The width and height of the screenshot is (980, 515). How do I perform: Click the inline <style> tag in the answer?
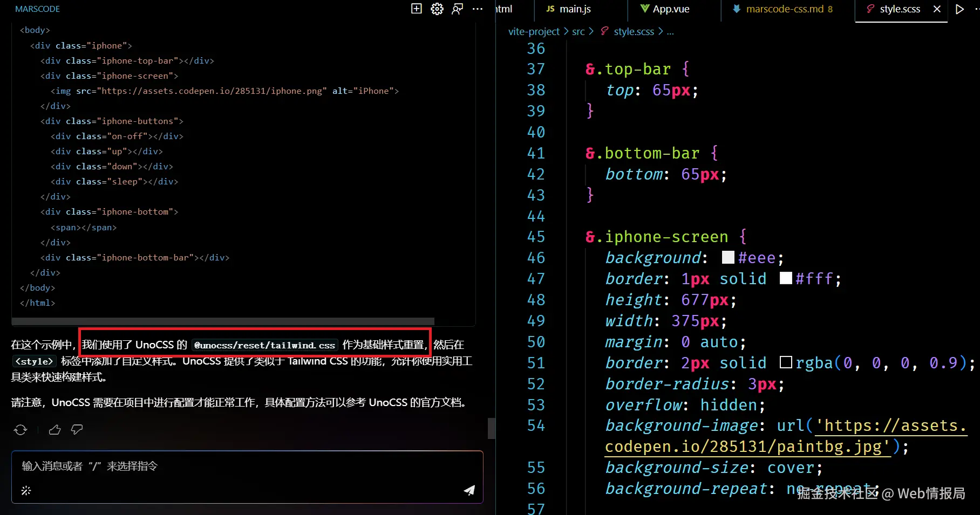pyautogui.click(x=34, y=361)
